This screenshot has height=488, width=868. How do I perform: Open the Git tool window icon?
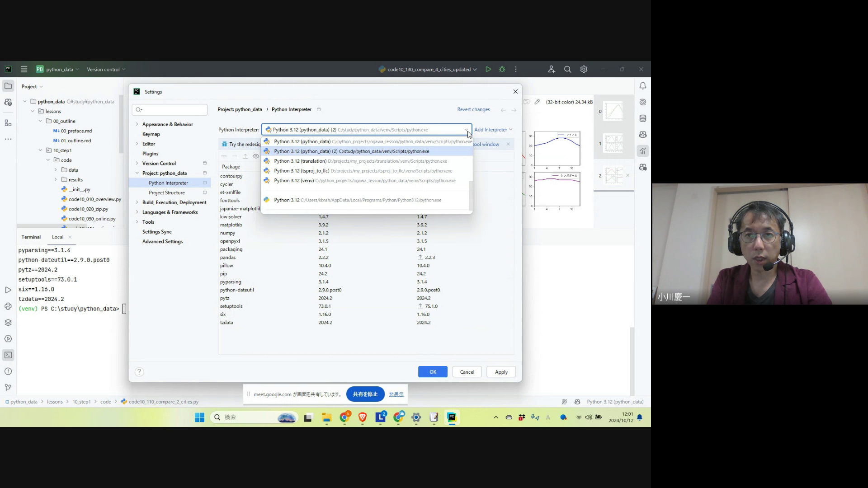pos(8,387)
